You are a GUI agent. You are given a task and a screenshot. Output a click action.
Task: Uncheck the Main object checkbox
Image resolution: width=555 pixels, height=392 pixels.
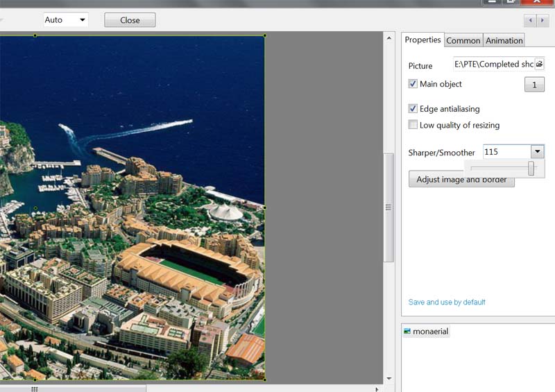[413, 84]
